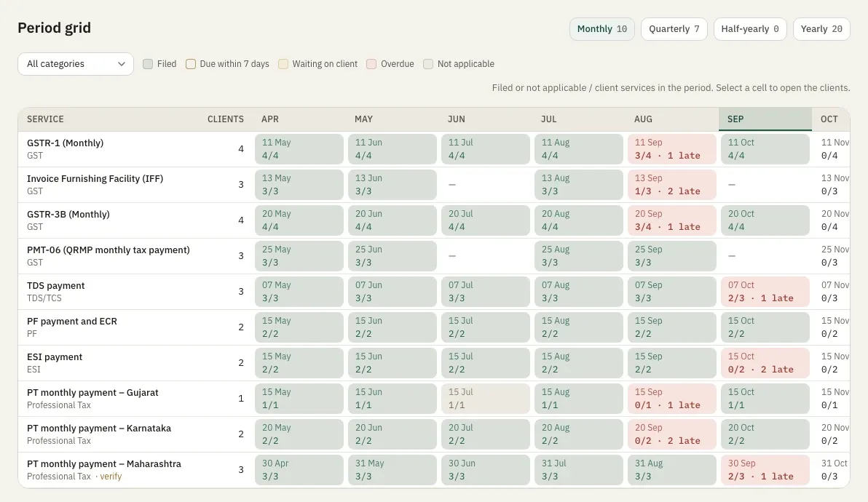Click the verify link under Maharashtra

pos(111,477)
